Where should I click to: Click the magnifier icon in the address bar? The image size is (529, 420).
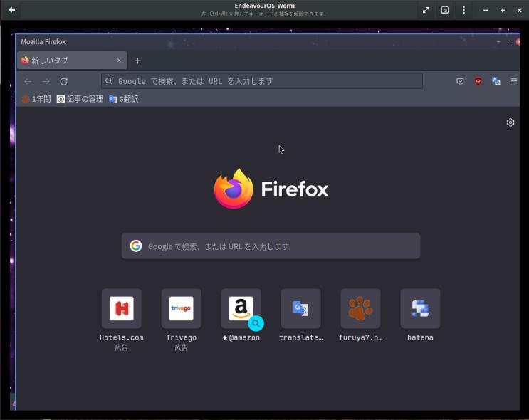click(x=109, y=81)
